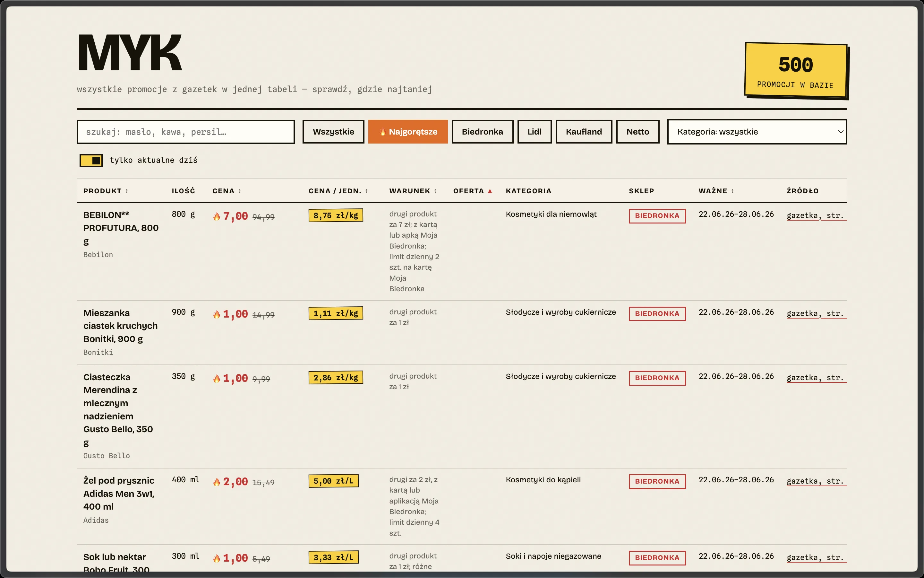Select the Wszystkie filter tab

(x=333, y=132)
